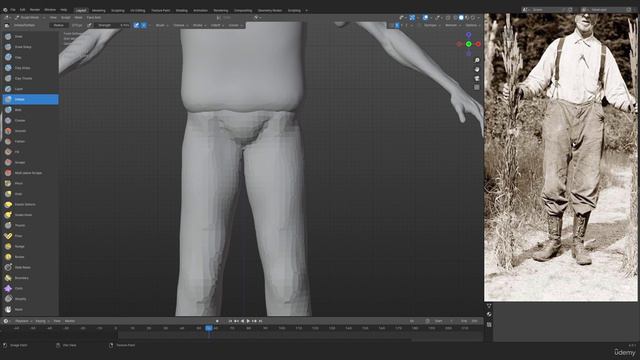The image size is (640, 360).
Task: Switch to rendered viewport shading
Action: coord(473,18)
